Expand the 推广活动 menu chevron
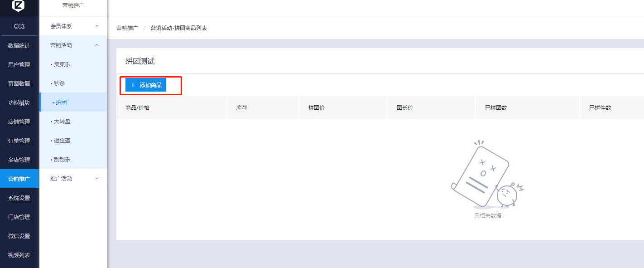 (97, 179)
